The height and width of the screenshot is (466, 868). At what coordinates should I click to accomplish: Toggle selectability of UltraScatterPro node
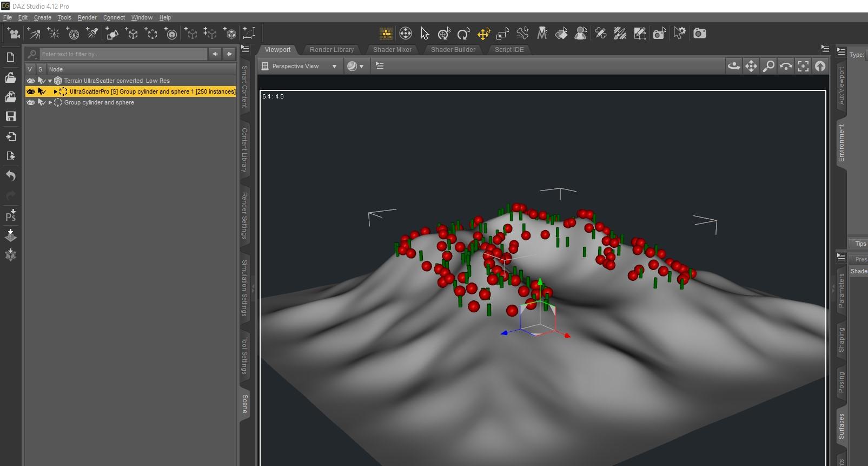pyautogui.click(x=41, y=91)
